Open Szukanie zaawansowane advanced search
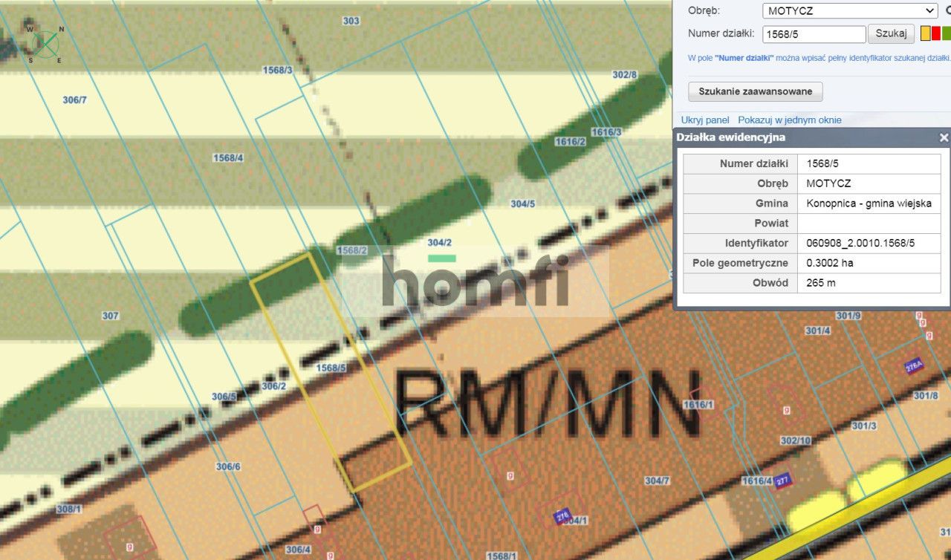 tap(756, 91)
